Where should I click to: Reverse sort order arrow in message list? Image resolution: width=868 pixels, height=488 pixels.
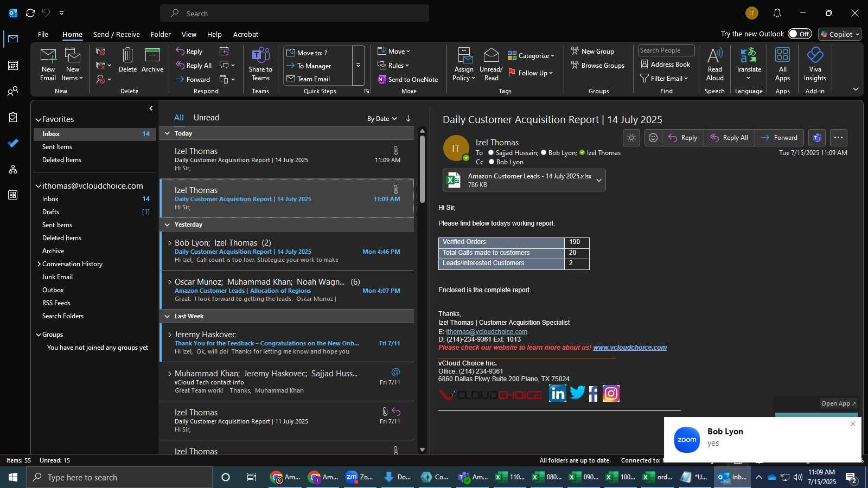(408, 118)
